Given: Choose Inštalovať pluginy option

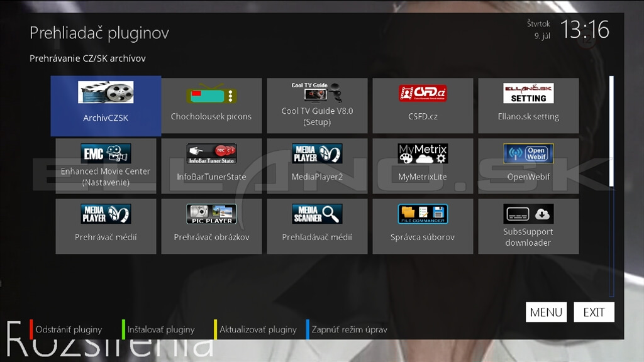Looking at the screenshot, I should (x=161, y=329).
